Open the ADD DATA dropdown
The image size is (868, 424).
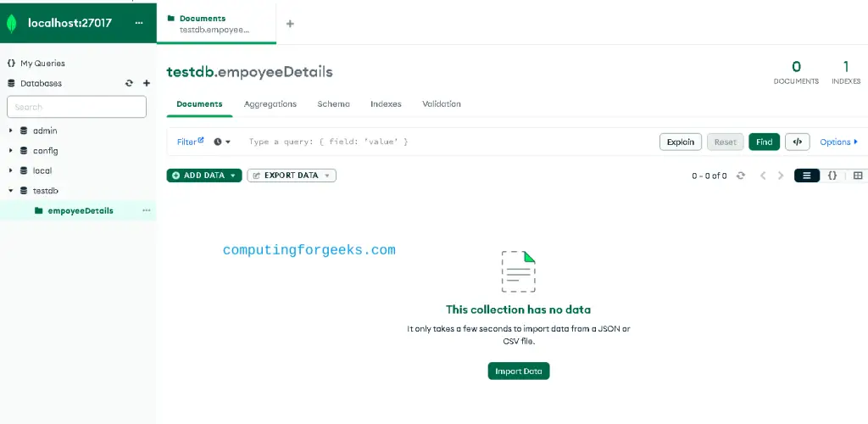204,176
